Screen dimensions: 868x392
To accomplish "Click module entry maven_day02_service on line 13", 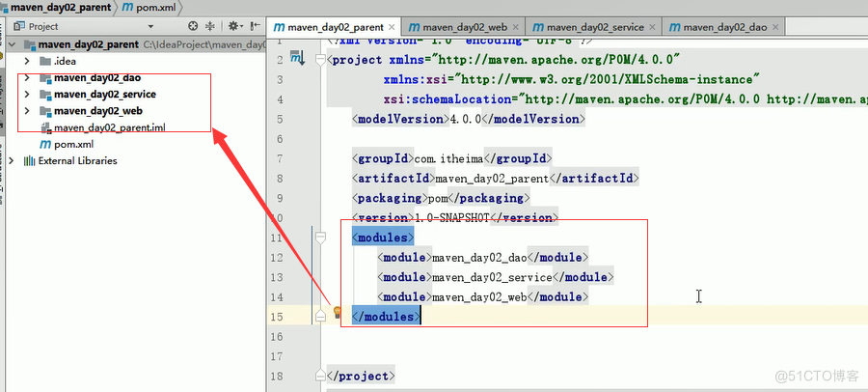I will (492, 277).
